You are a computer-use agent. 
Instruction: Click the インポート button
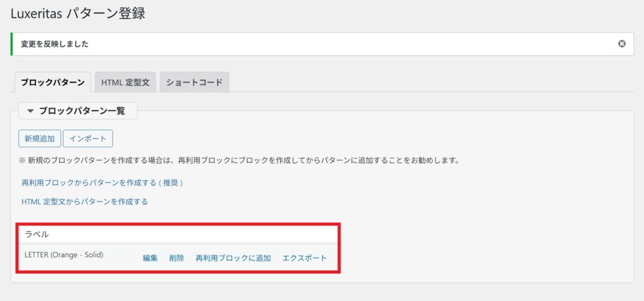pos(88,138)
